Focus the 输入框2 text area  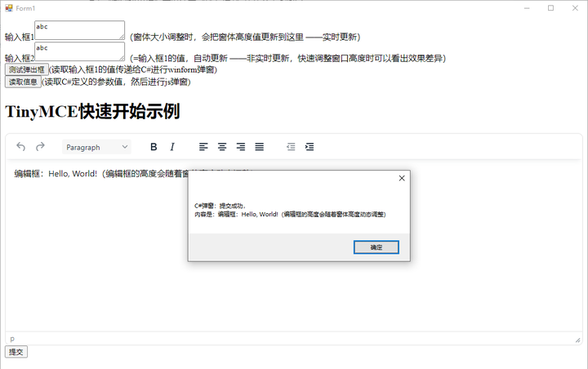79,51
